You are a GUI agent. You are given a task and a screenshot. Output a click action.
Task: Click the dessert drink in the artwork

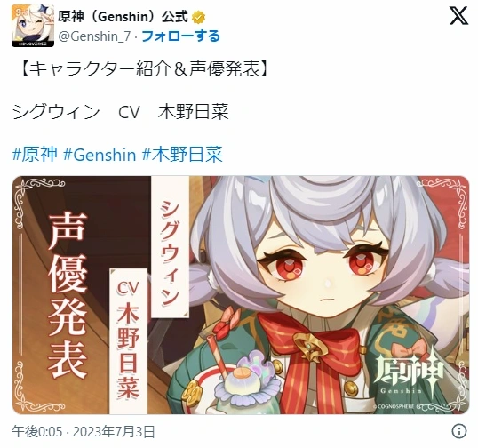(x=241, y=378)
